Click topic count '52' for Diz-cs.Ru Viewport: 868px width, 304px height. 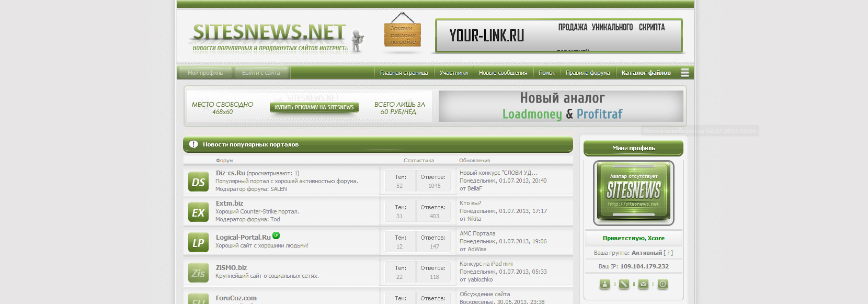point(399,186)
